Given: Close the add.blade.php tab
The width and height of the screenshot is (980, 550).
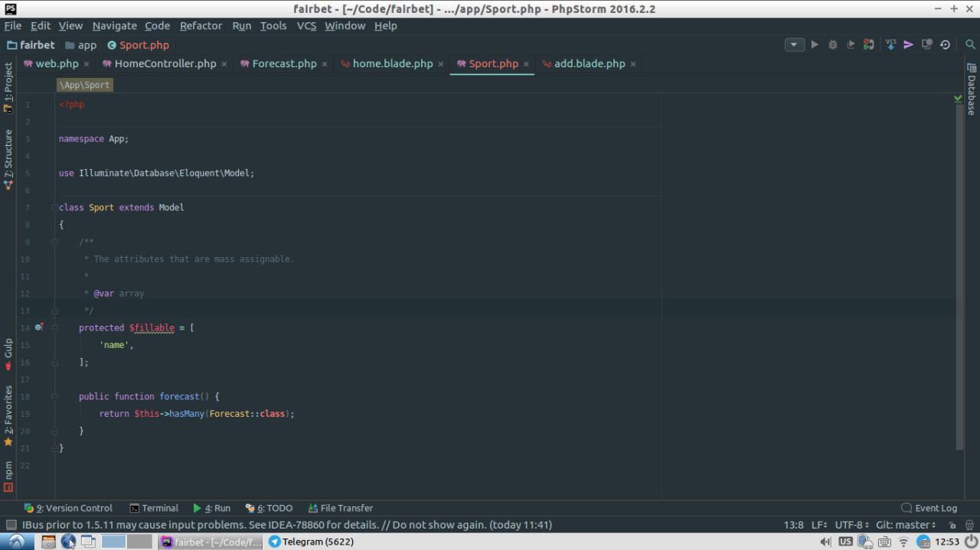Looking at the screenshot, I should pos(632,64).
